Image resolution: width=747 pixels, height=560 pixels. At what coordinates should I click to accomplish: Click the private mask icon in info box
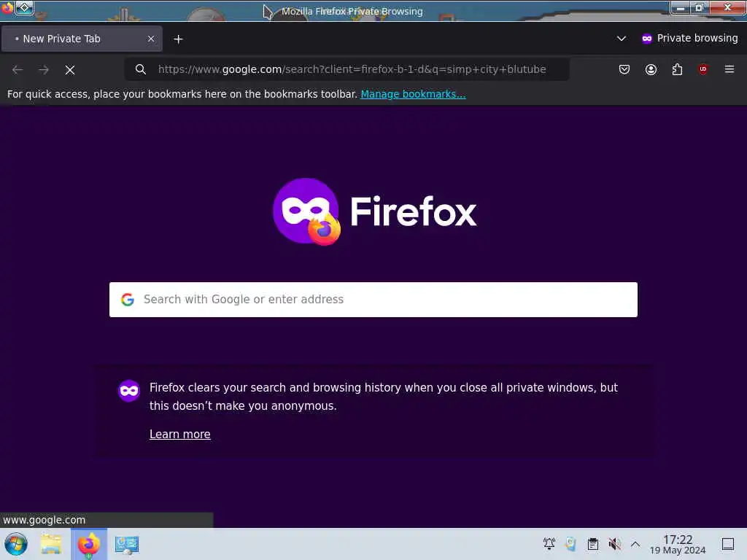pos(128,391)
